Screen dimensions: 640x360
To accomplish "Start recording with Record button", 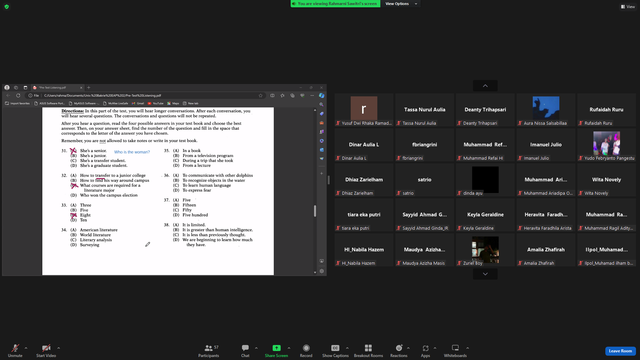I will [x=306, y=350].
